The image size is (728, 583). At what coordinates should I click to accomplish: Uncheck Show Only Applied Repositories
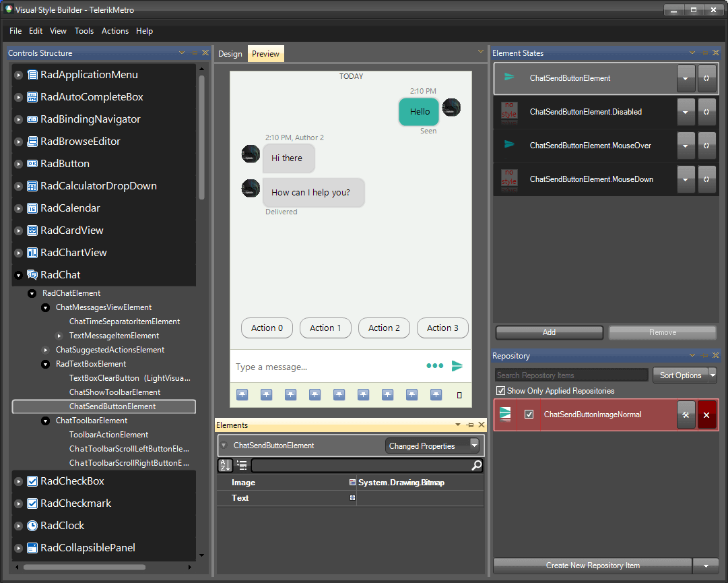(500, 390)
